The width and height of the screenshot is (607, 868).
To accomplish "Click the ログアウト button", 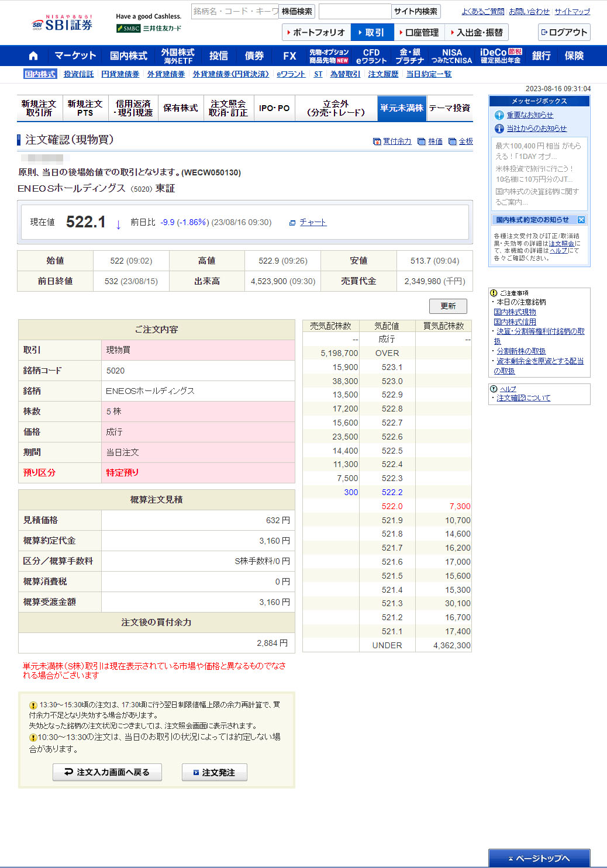I will [x=563, y=32].
